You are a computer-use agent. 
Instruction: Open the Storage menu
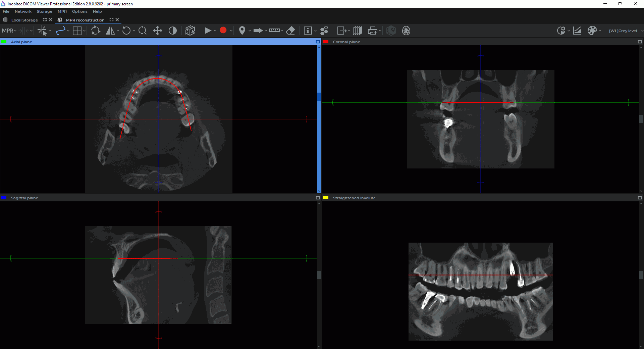[x=45, y=11]
